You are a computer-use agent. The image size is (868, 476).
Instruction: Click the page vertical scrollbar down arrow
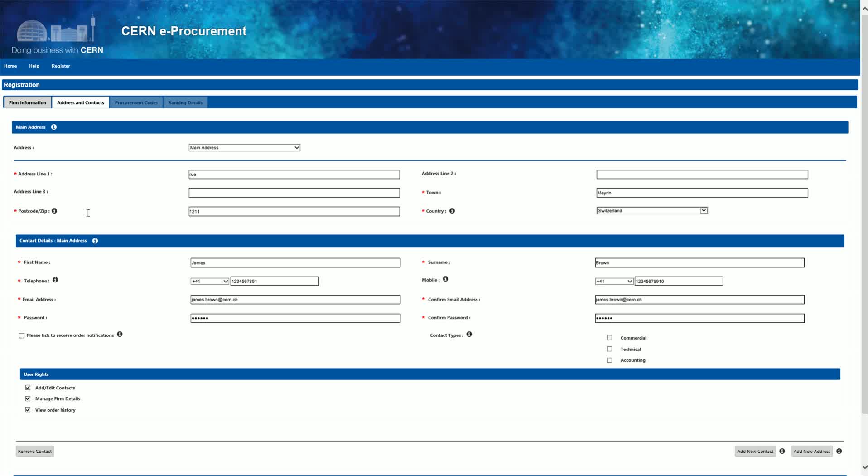pyautogui.click(x=864, y=467)
